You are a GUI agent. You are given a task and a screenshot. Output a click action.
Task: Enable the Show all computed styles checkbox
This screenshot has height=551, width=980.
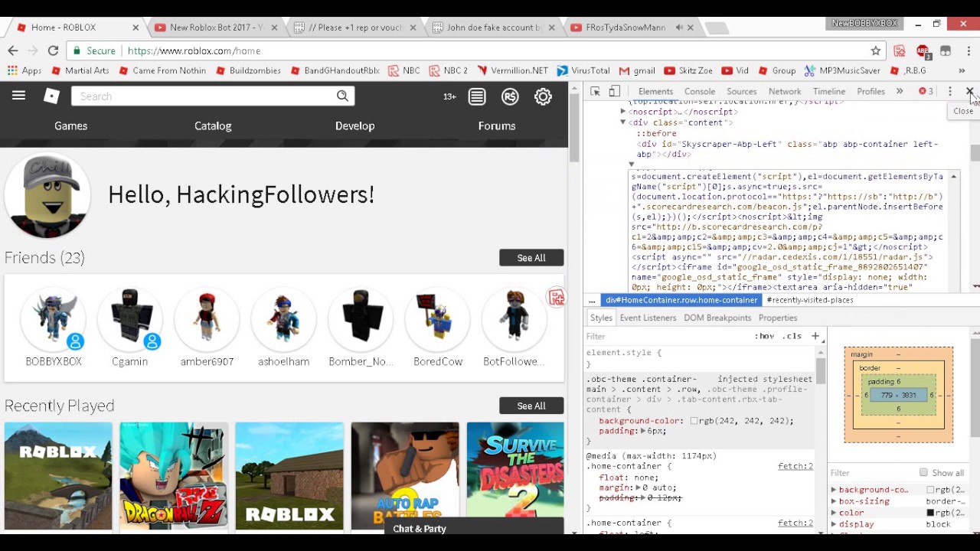[924, 473]
